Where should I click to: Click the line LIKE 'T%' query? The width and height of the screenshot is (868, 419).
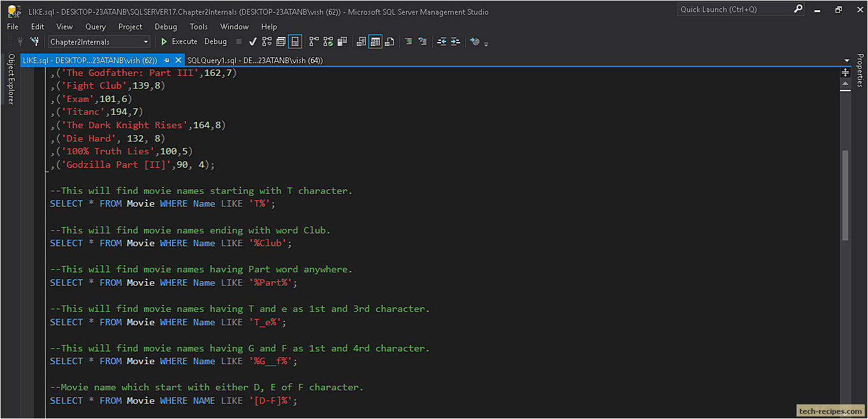(x=163, y=203)
